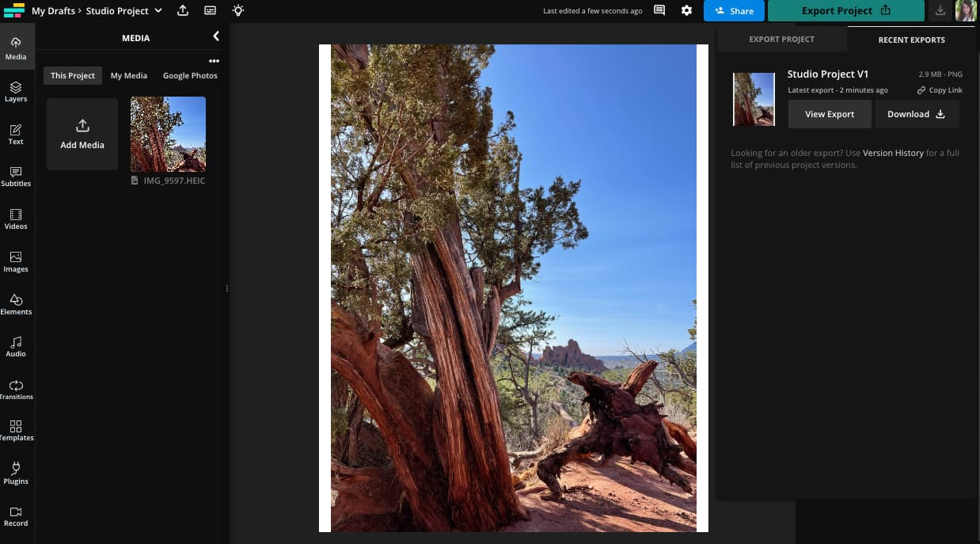The height and width of the screenshot is (544, 980).
Task: Click the Studio Project V1 title
Action: click(x=828, y=74)
